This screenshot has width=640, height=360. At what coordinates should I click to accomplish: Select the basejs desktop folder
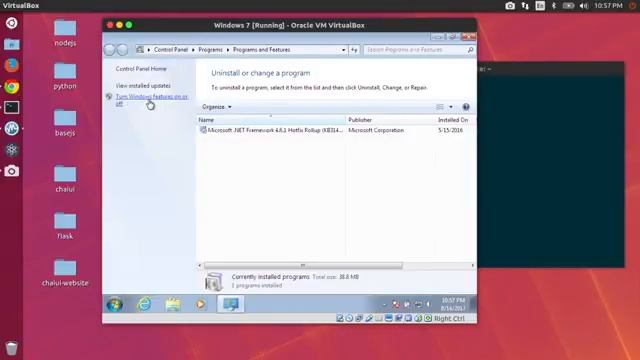point(65,123)
